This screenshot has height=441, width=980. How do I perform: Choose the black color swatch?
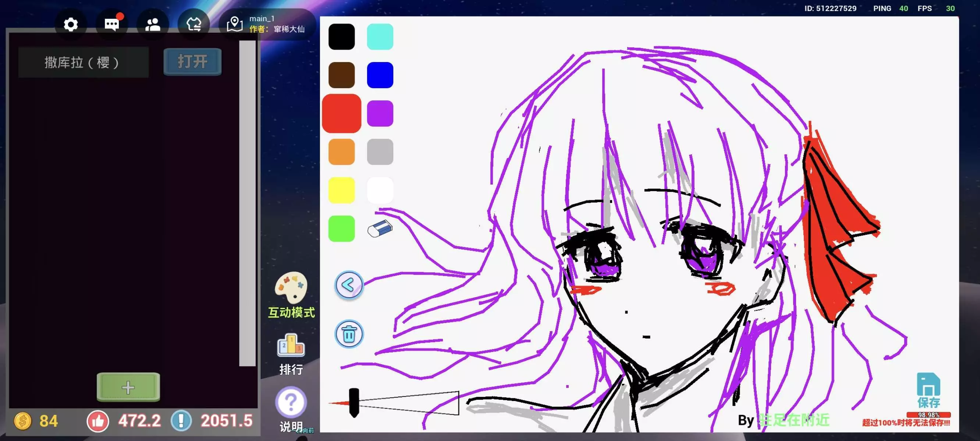[x=341, y=37]
